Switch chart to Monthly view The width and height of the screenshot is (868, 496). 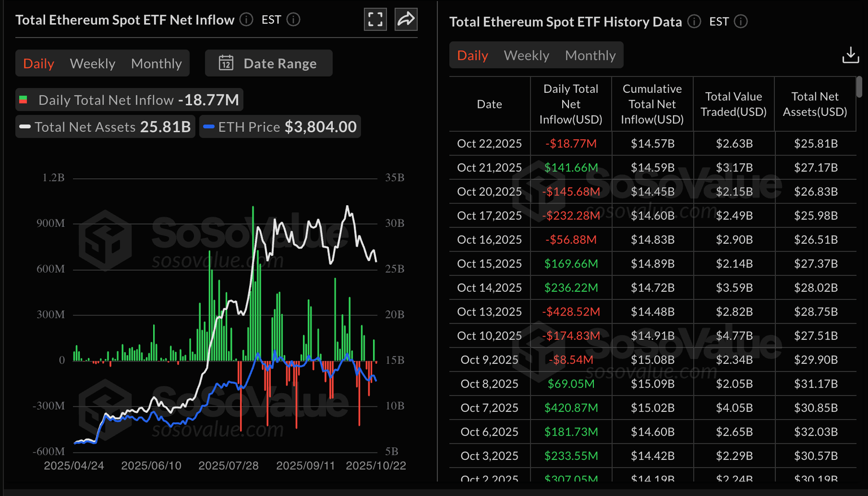tap(156, 63)
